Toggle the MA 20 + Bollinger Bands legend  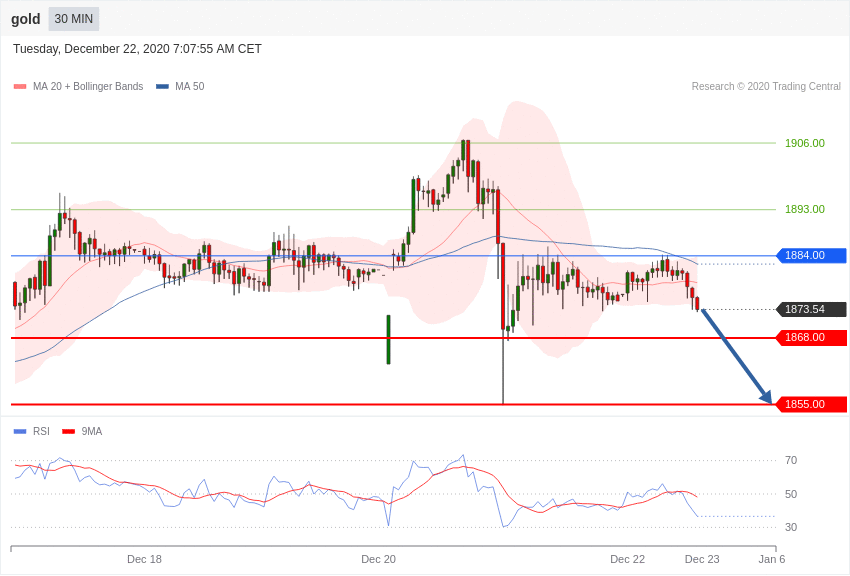point(79,86)
